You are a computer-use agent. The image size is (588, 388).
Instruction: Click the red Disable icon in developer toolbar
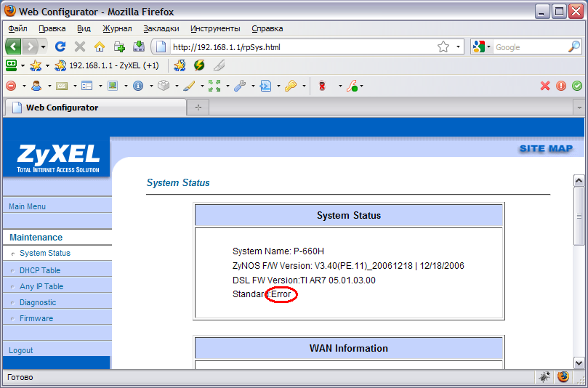click(11, 86)
